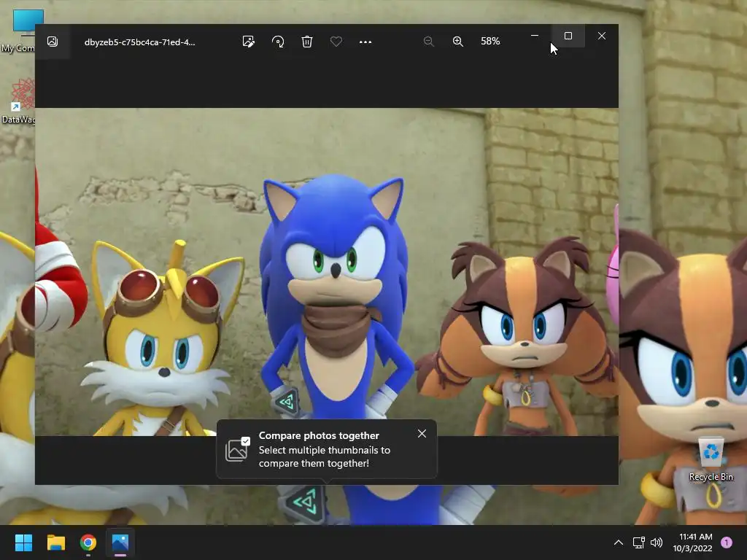Screen dimensions: 747x560
Task: Delete the photo using the trash icon
Action: (x=307, y=42)
